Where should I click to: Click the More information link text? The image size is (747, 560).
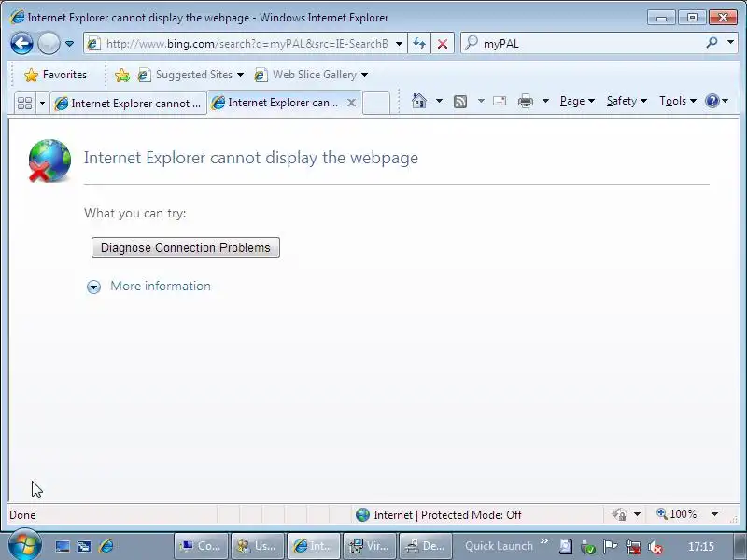161,286
